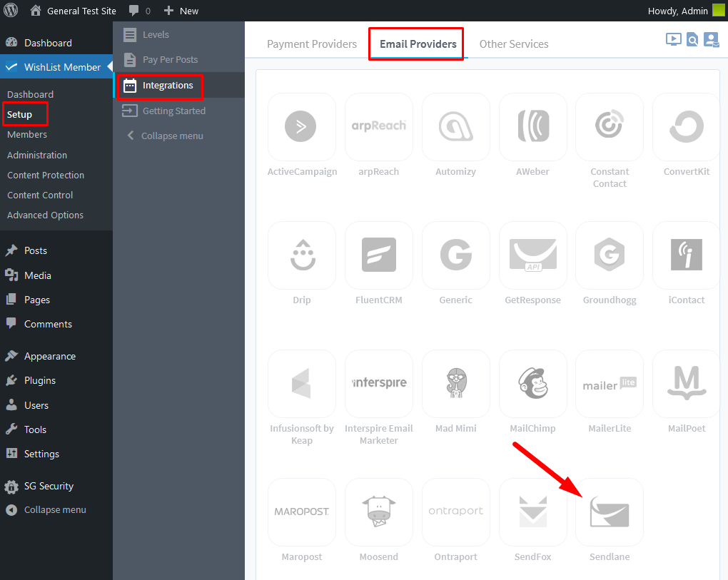
Task: Click the search magnifier icon top right
Action: tap(692, 40)
